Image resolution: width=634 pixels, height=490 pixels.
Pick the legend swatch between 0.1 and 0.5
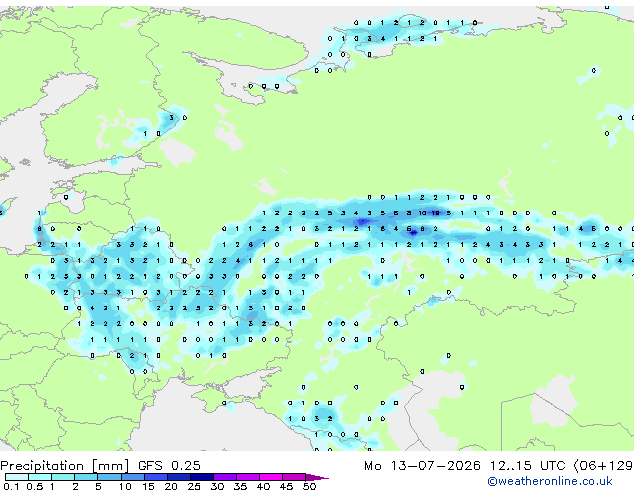(17, 477)
